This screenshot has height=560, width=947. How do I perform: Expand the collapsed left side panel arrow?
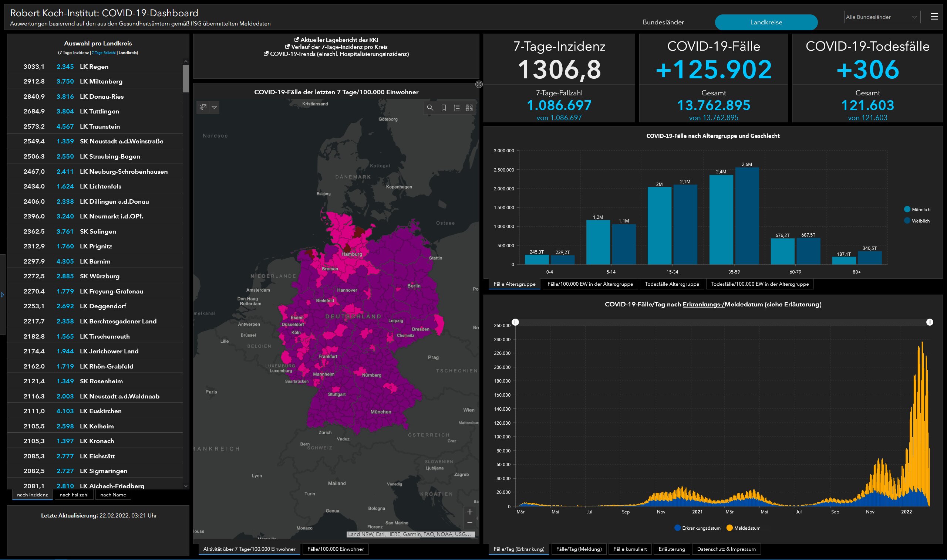coord(3,295)
